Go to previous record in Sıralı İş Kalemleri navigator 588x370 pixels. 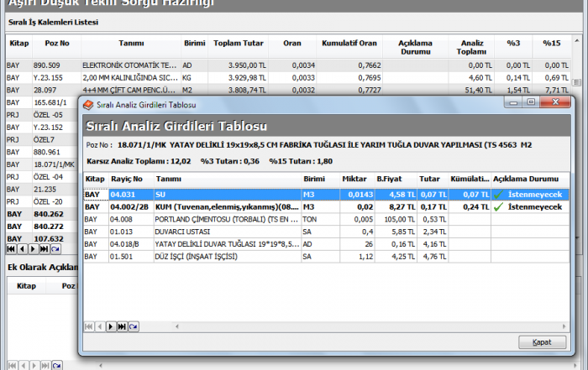[x=23, y=249]
